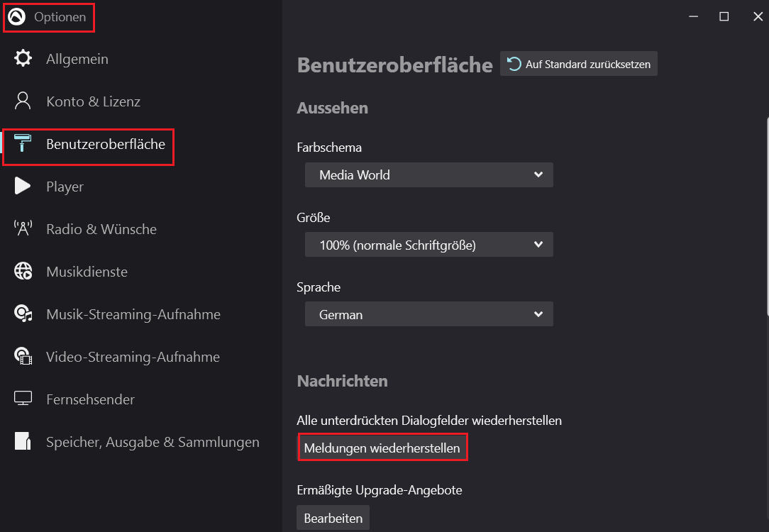Open the Größe dropdown showing 100%
Image resolution: width=769 pixels, height=532 pixels.
[428, 244]
